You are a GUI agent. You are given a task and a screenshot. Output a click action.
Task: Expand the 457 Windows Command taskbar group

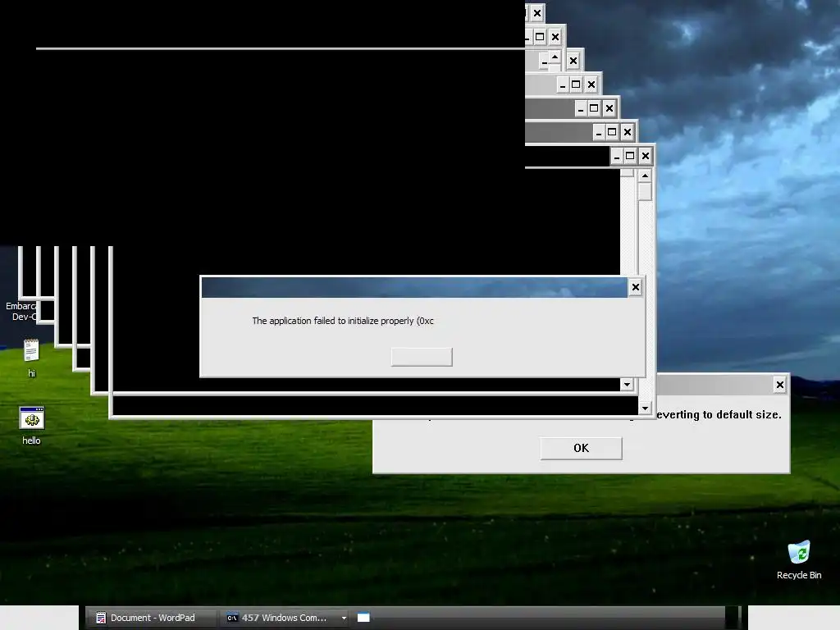click(x=344, y=618)
